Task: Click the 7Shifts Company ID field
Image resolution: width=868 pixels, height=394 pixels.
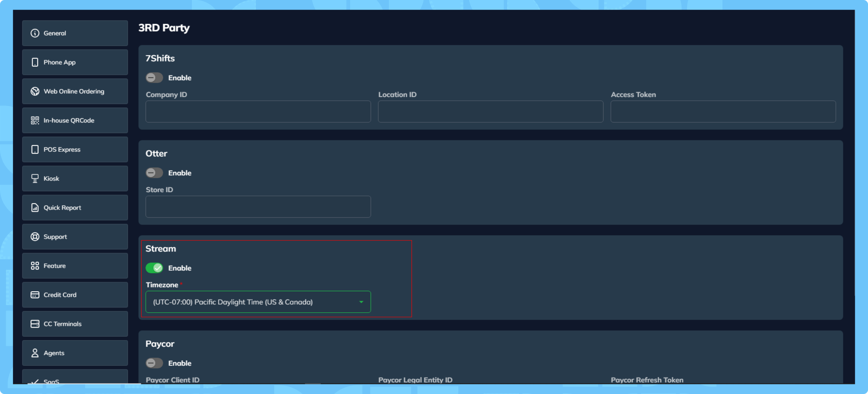Action: [258, 112]
